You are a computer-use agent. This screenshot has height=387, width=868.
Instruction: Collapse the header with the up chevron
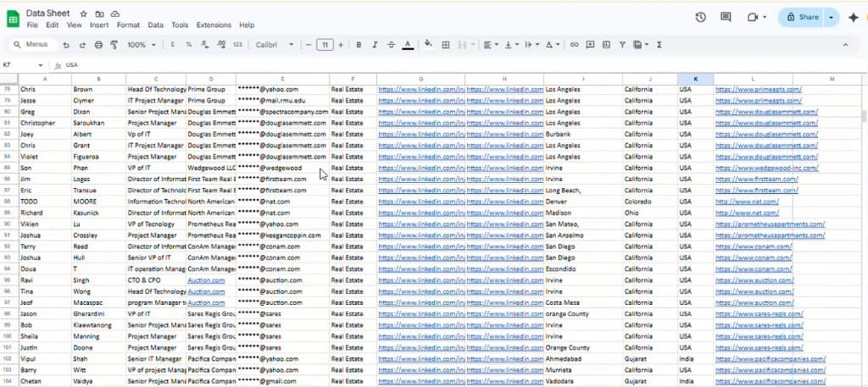pyautogui.click(x=845, y=45)
